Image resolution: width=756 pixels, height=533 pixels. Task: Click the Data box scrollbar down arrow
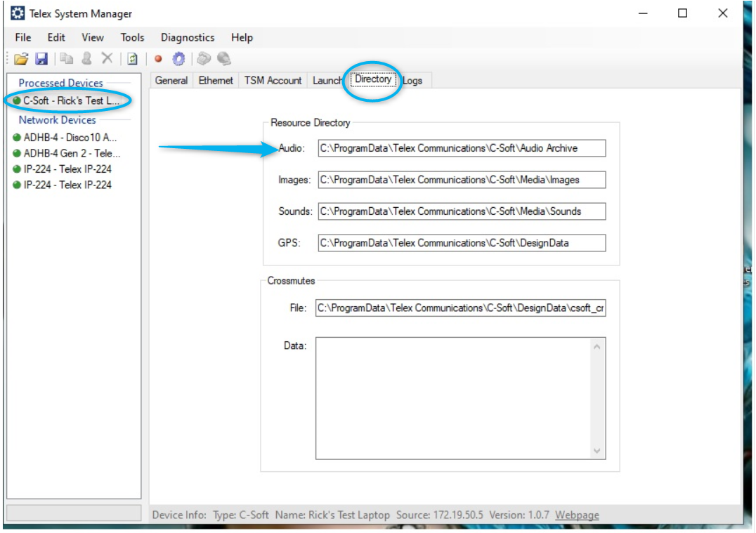coord(597,452)
